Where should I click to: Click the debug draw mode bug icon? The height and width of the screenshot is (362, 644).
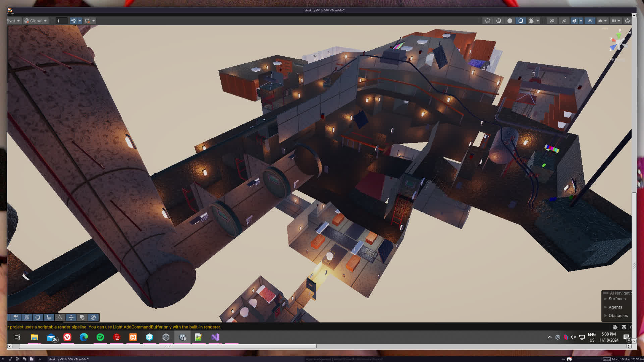tap(531, 21)
